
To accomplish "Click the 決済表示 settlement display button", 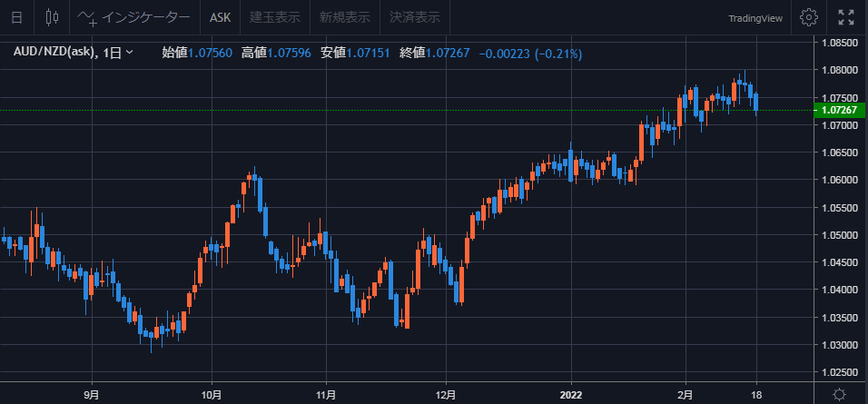I will (415, 17).
